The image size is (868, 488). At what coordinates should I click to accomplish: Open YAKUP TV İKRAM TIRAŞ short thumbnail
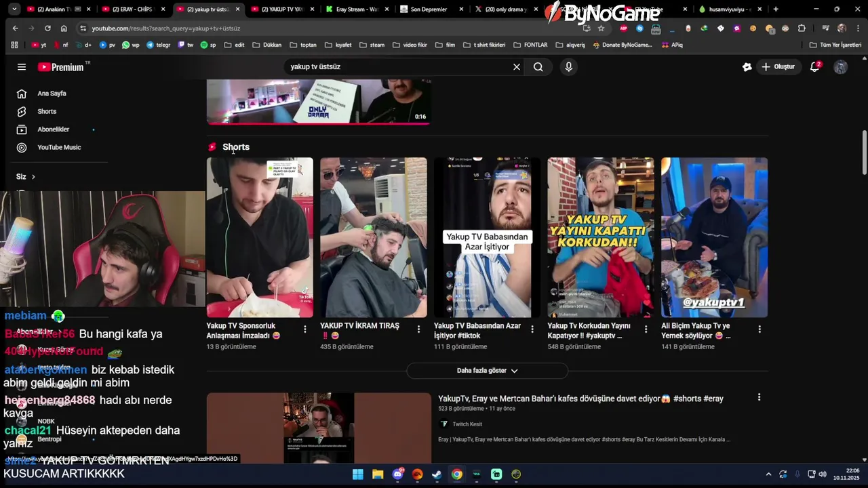374,237
